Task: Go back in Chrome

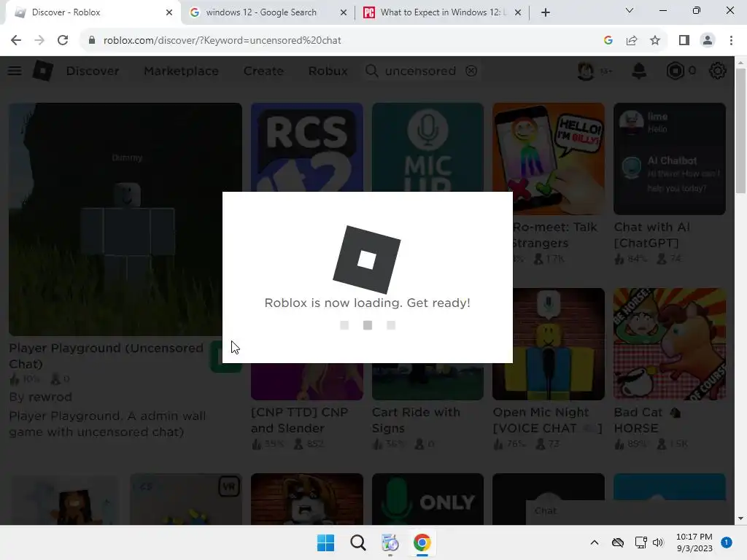Action: coord(16,41)
